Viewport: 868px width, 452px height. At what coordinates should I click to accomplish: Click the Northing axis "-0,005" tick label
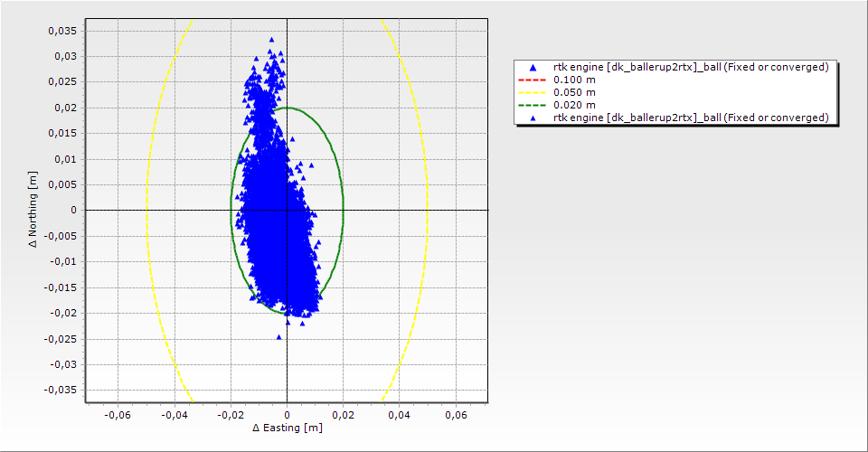pyautogui.click(x=61, y=236)
